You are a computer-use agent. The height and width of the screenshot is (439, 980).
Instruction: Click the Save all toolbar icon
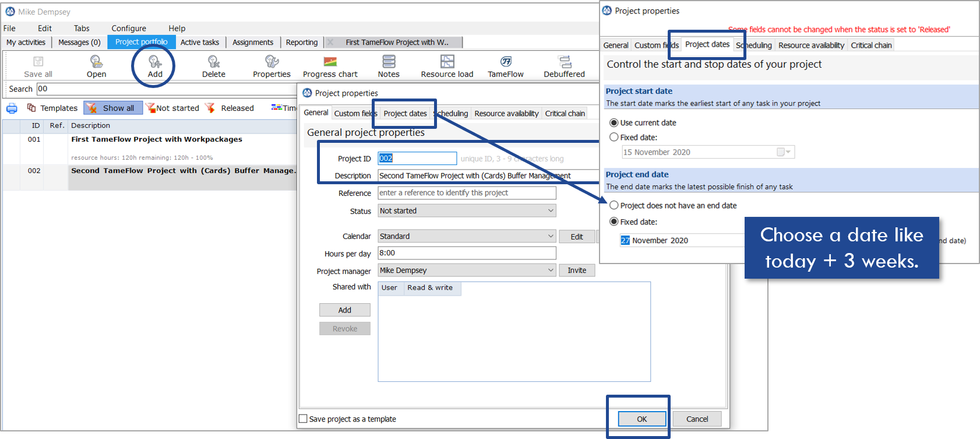(38, 66)
